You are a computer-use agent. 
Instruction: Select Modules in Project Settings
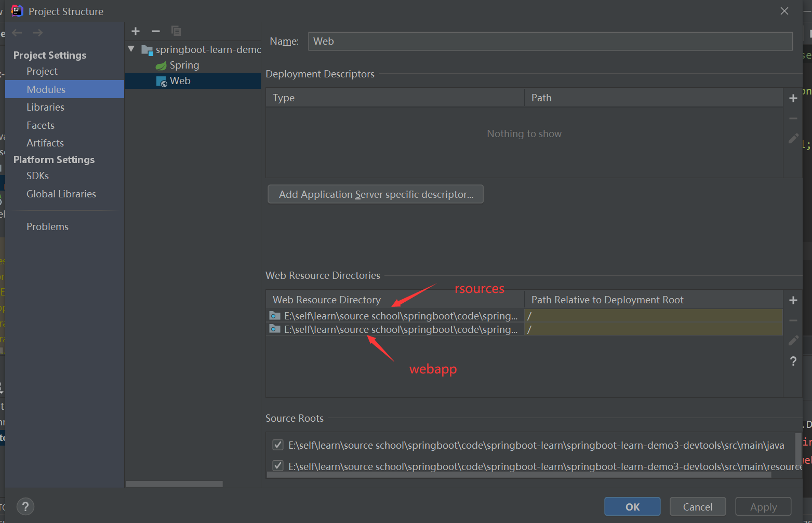pyautogui.click(x=64, y=89)
